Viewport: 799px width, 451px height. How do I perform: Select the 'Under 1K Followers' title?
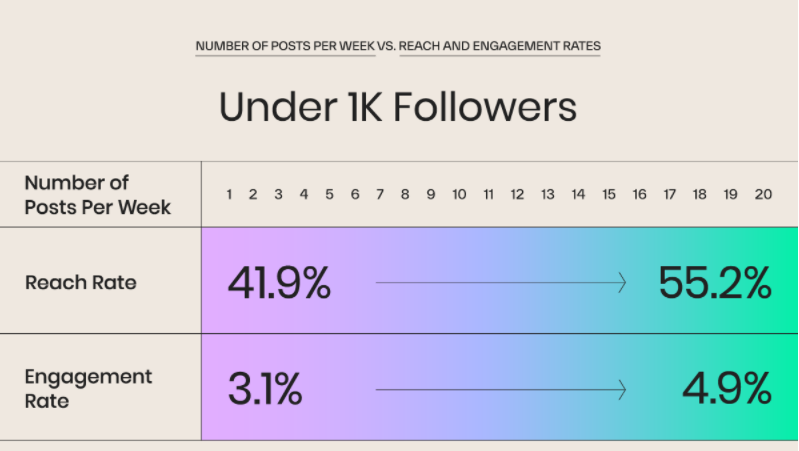398,108
